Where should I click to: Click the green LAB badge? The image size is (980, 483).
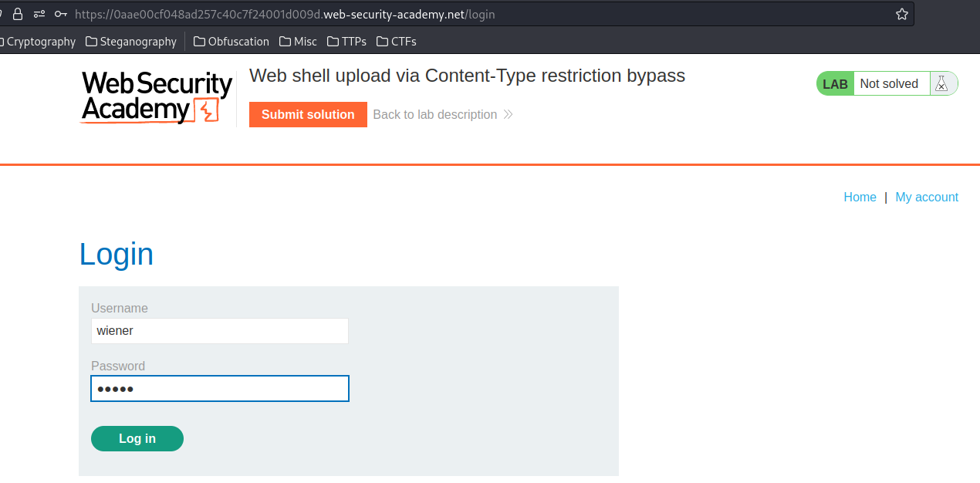[x=835, y=84]
